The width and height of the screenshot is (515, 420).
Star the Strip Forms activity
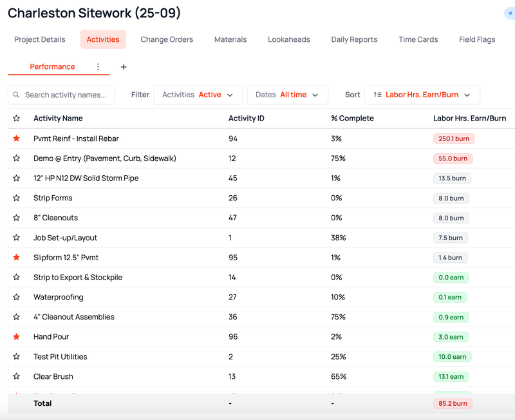point(17,198)
